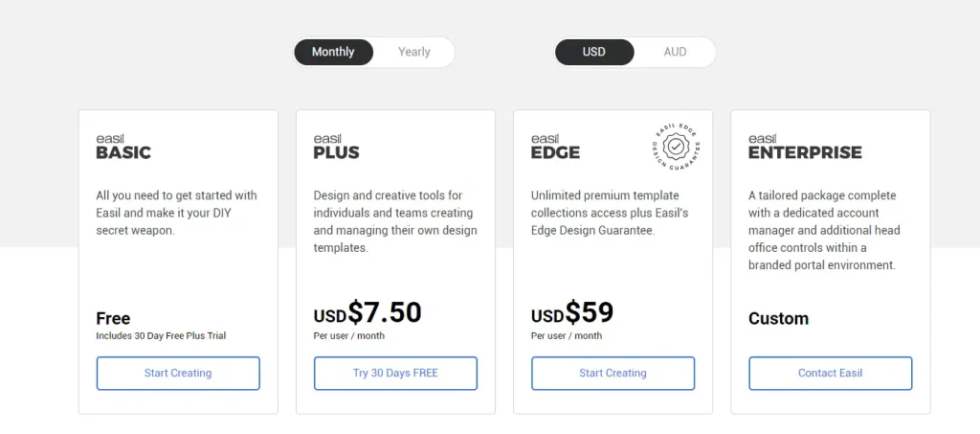Click the Easil Edge Design Guarantee badge

676,148
